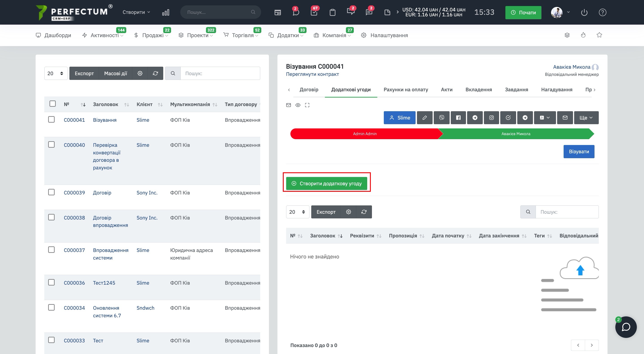Switch to the Рахунки на оплату tab
The image size is (644, 354).
click(406, 90)
